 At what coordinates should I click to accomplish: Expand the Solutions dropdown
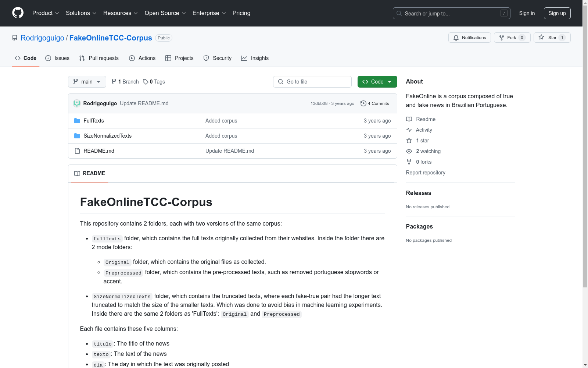[81, 13]
